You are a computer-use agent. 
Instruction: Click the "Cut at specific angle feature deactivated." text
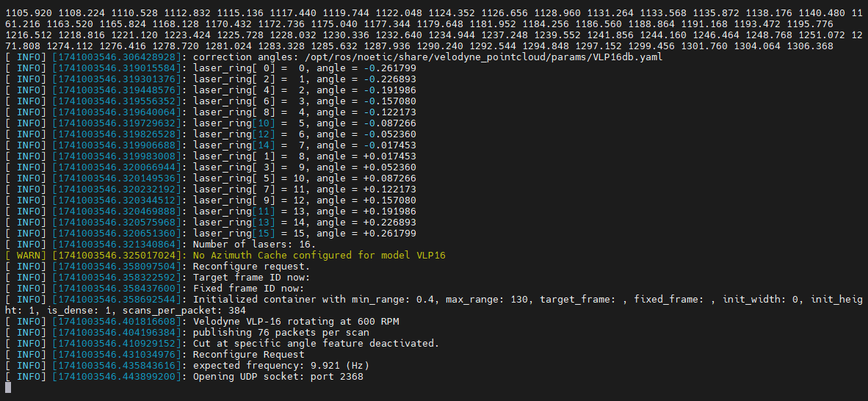point(315,344)
